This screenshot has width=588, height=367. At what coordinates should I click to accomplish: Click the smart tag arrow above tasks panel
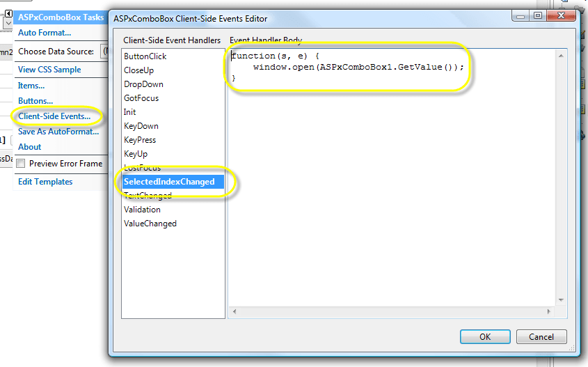click(x=8, y=14)
